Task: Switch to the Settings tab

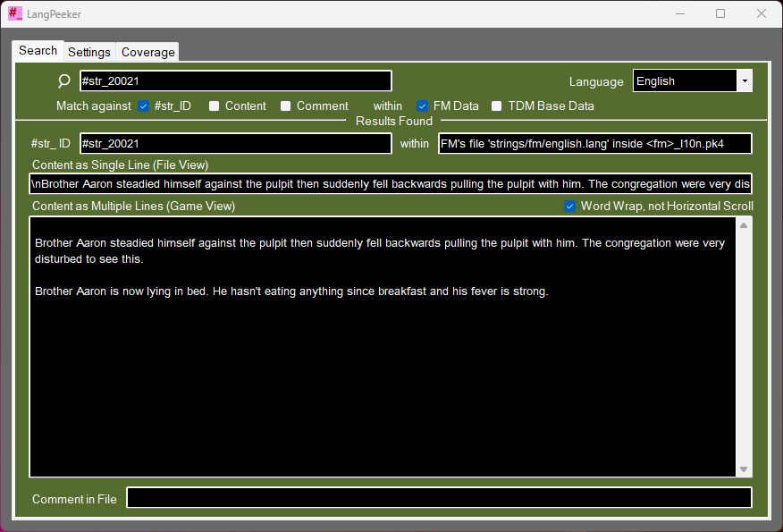Action: tap(89, 52)
